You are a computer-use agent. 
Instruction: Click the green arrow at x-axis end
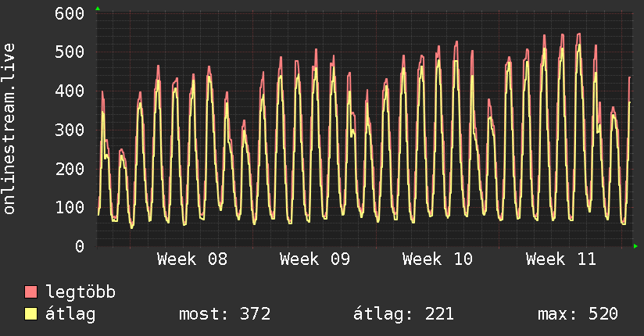[x=635, y=246]
